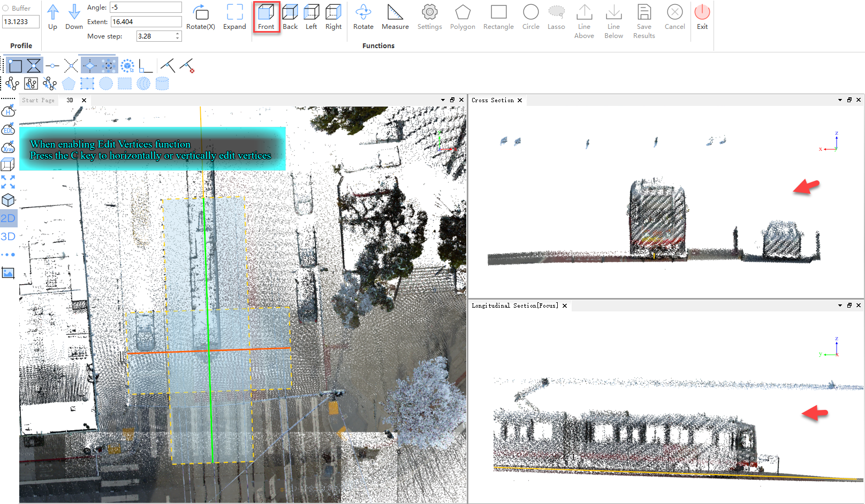Select the 3D view tab
The height and width of the screenshot is (504, 865).
[70, 100]
